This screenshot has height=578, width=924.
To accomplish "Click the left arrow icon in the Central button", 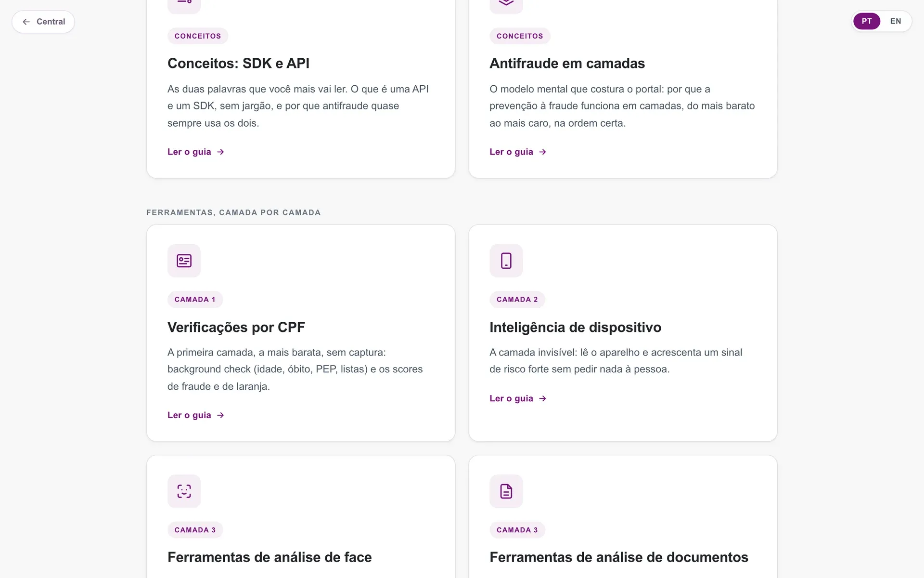I will coord(26,22).
